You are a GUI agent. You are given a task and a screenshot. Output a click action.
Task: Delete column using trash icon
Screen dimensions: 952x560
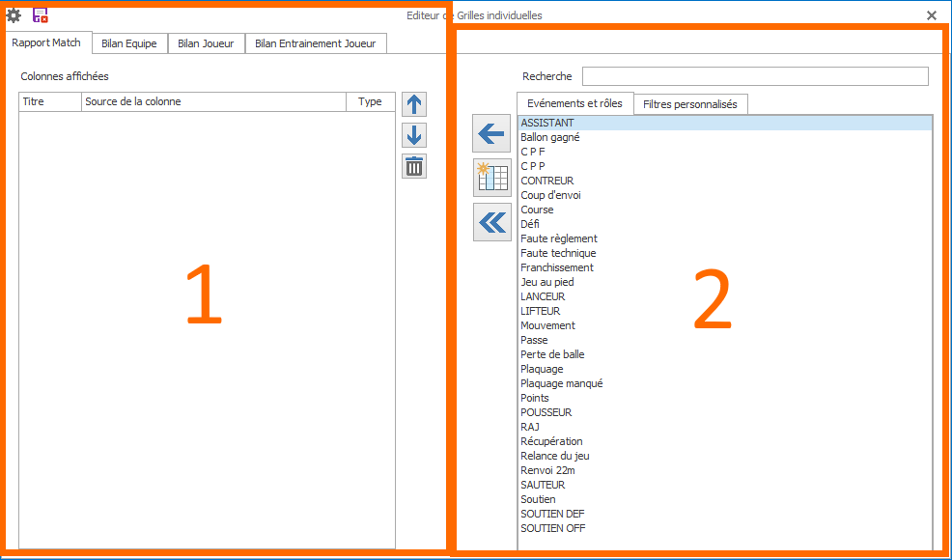click(x=414, y=166)
